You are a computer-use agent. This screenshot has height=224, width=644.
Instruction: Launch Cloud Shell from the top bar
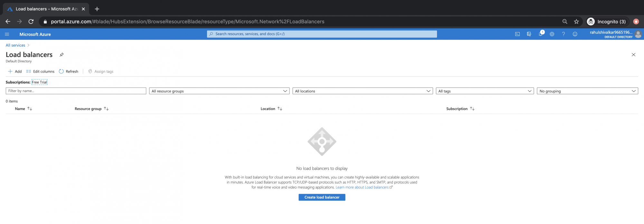point(517,34)
